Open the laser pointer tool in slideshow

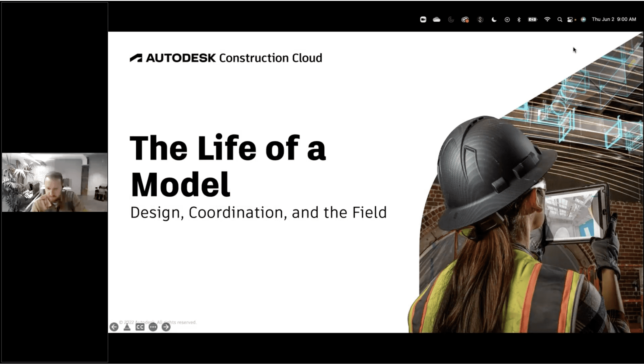pyautogui.click(x=127, y=327)
